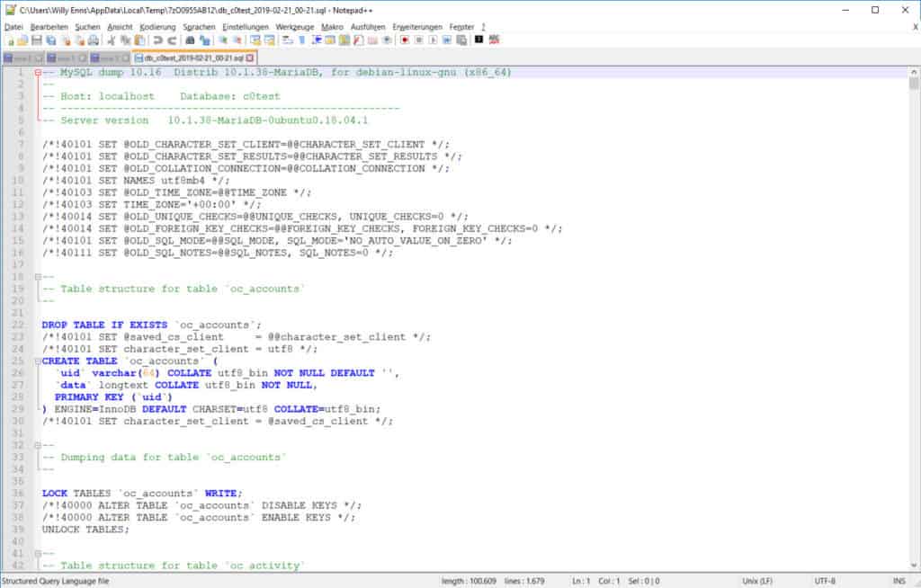Open the Kodierung menu

coord(157,27)
